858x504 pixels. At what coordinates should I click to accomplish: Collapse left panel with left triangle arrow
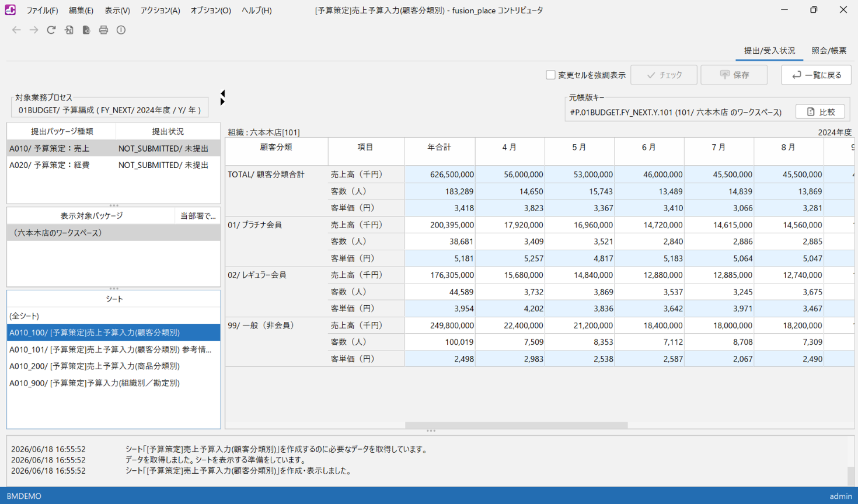click(222, 93)
